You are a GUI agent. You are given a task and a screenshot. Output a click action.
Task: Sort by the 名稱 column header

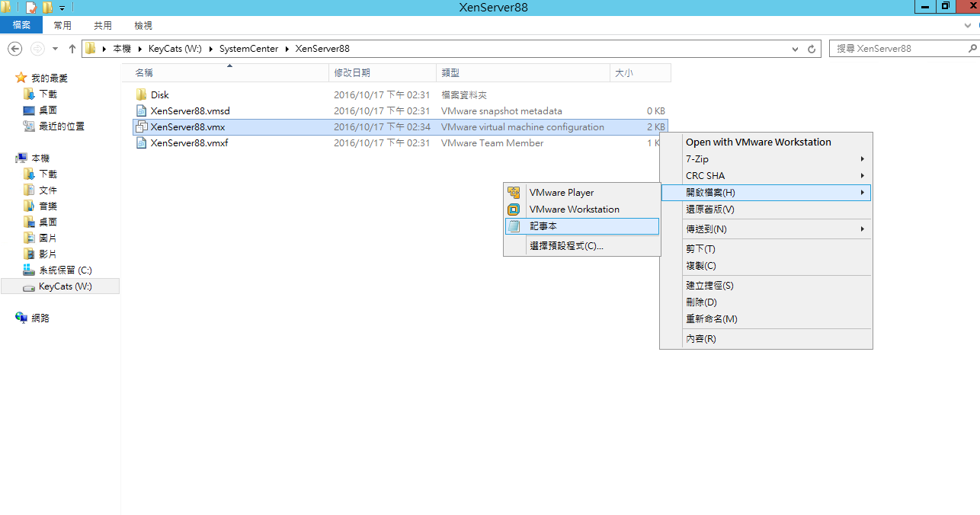coord(226,72)
